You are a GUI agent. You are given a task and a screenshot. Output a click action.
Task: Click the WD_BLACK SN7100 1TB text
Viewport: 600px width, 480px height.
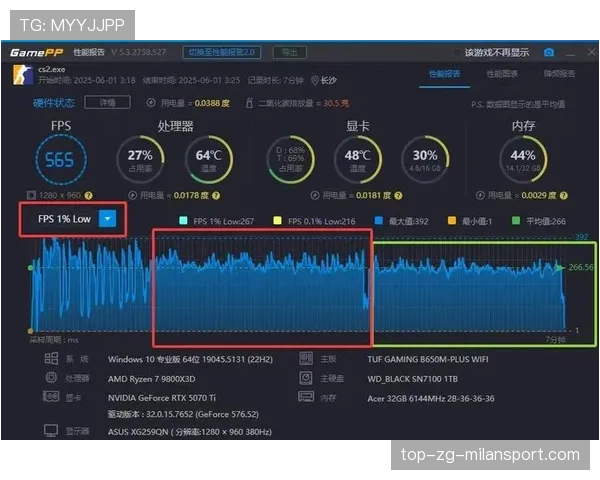coord(412,379)
